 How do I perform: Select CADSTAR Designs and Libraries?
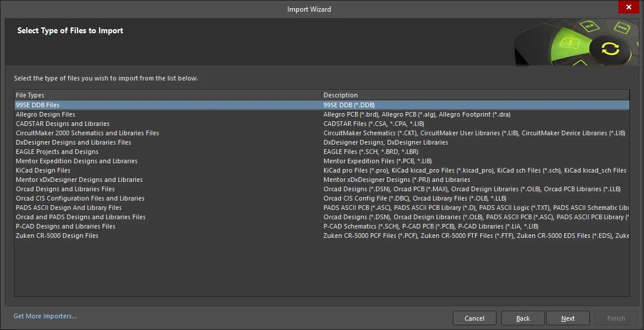(x=322, y=124)
